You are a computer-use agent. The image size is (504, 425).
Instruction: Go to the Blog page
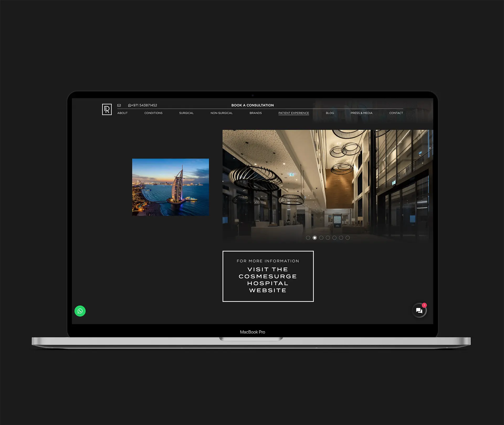click(x=330, y=113)
